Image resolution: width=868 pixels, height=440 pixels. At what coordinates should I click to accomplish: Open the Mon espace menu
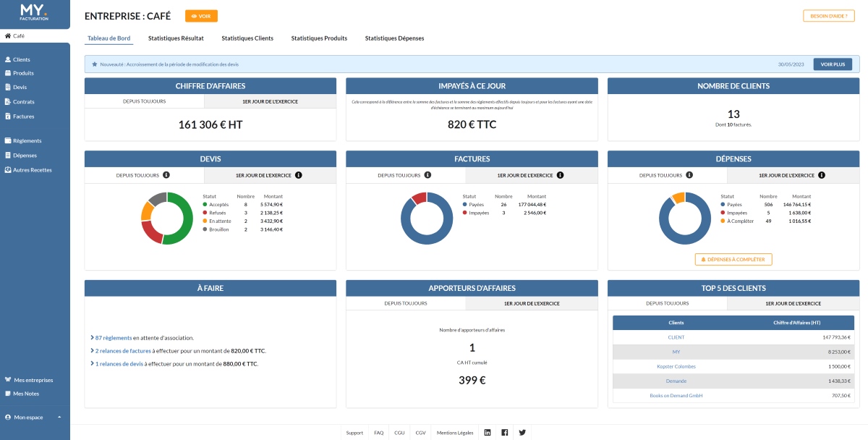point(29,417)
